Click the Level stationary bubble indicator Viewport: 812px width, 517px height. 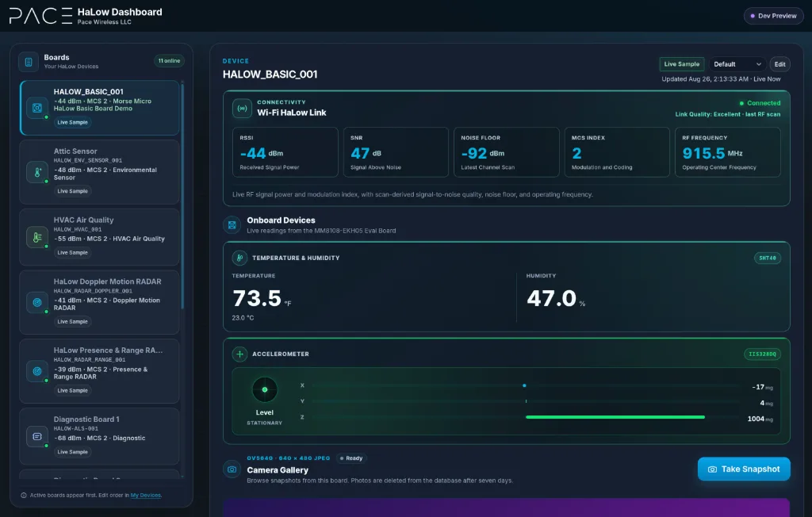click(x=265, y=389)
